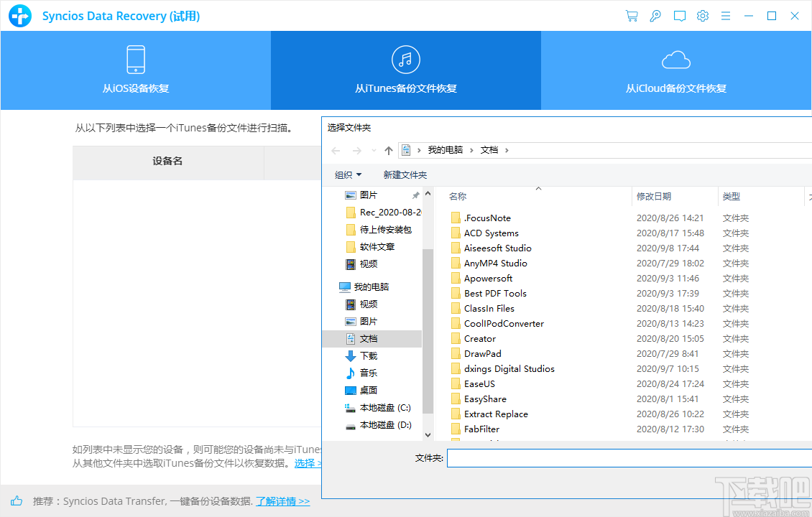Click the 选择 link to pick backup folder
Viewport: 812px width, 517px height.
pyautogui.click(x=308, y=463)
